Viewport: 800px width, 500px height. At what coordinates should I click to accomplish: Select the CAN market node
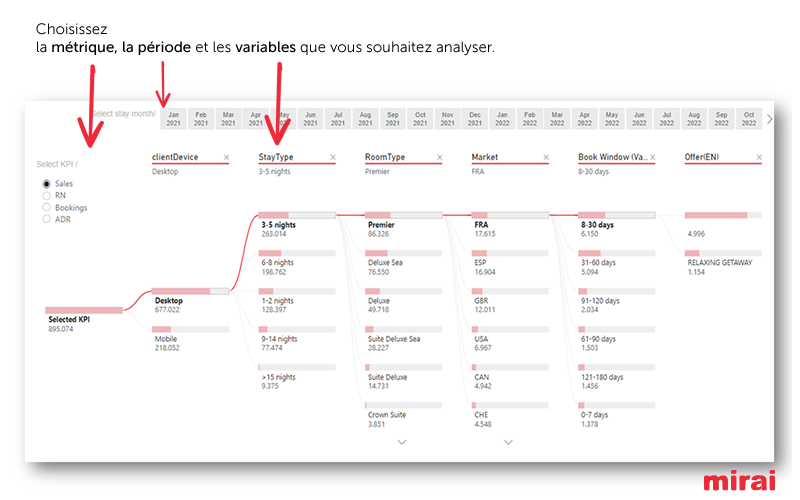[510, 367]
